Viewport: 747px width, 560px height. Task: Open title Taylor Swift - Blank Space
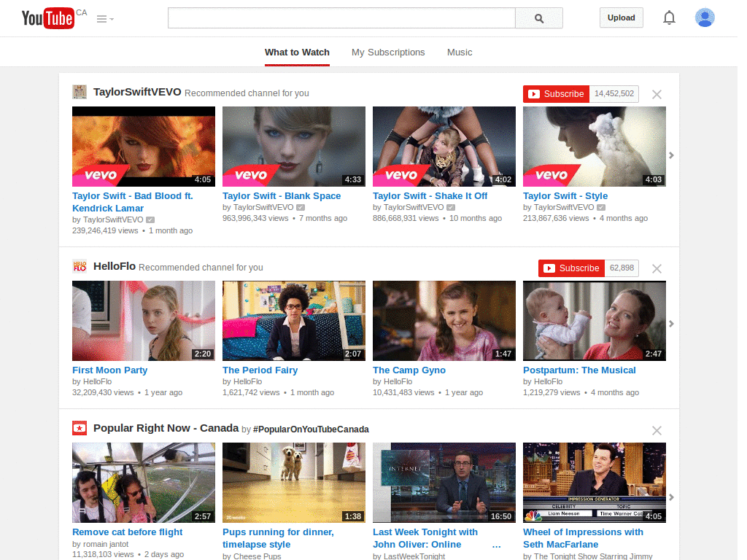pyautogui.click(x=282, y=195)
